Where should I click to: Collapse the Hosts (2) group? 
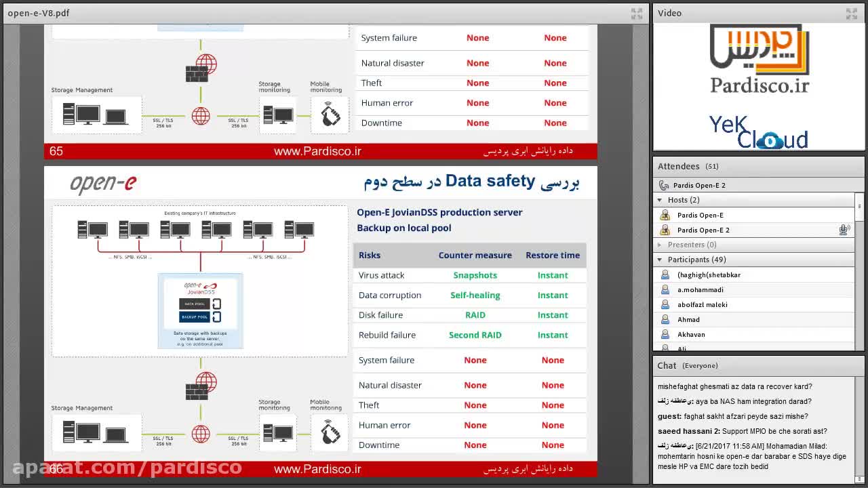[x=660, y=200]
